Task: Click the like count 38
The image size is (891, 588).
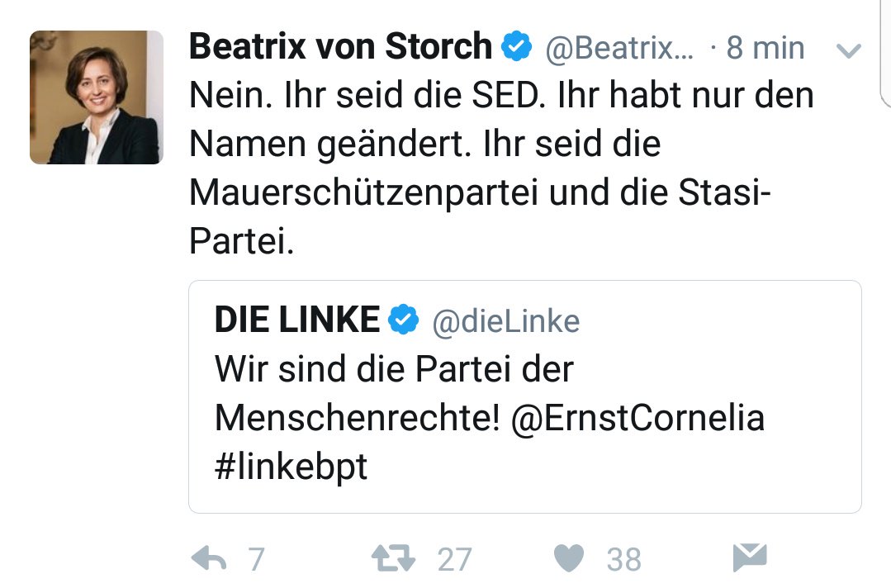Action: (623, 560)
